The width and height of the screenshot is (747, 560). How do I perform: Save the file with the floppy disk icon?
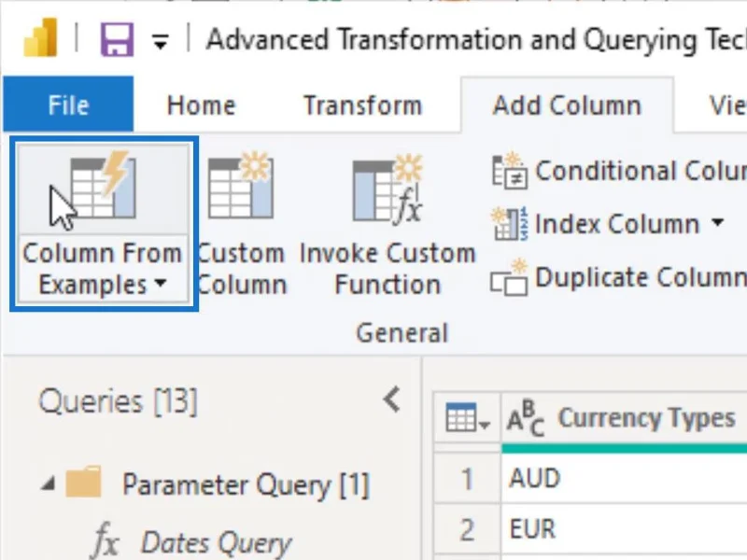pos(117,39)
